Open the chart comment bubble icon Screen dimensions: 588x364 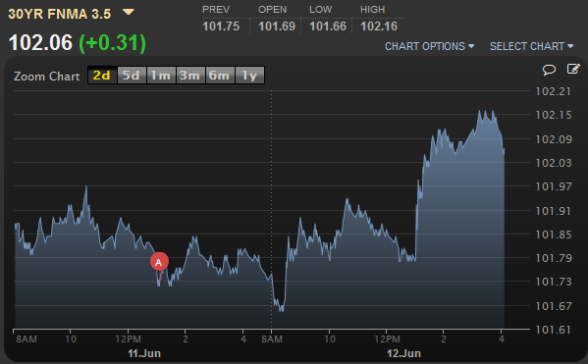(x=549, y=70)
